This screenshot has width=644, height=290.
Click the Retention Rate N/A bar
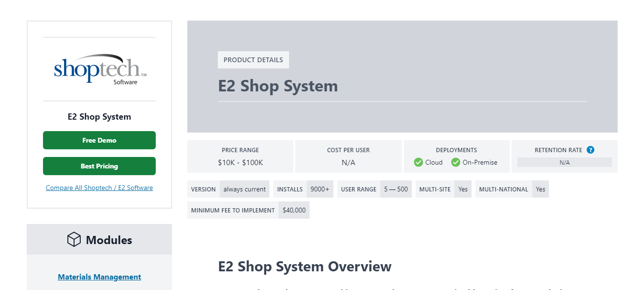[564, 162]
